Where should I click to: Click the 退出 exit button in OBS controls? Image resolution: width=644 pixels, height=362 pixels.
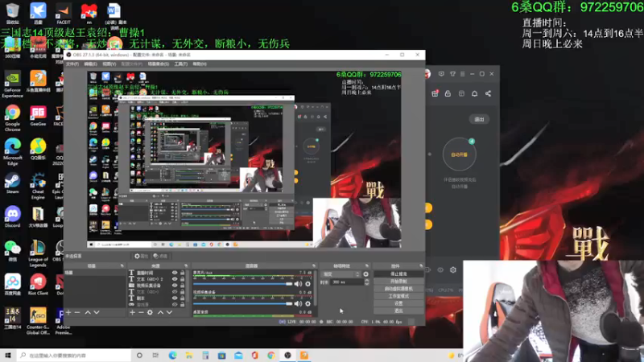tap(398, 311)
